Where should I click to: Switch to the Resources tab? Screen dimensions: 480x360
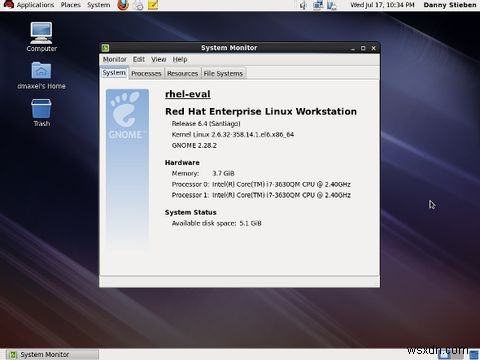[x=182, y=73]
